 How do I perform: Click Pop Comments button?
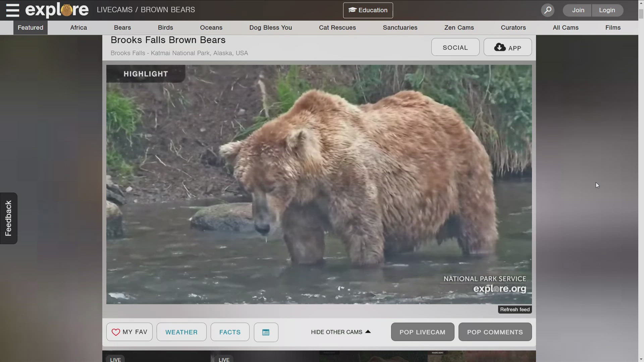(495, 332)
